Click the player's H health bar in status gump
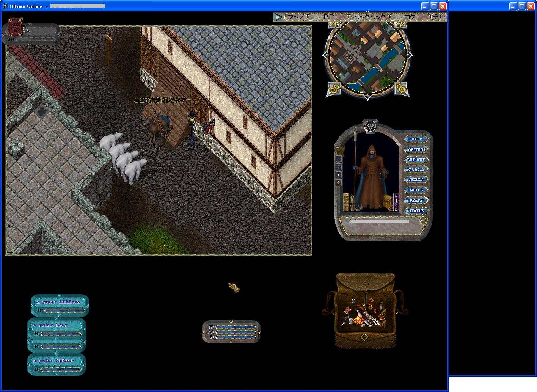537x392 pixels. point(236,326)
